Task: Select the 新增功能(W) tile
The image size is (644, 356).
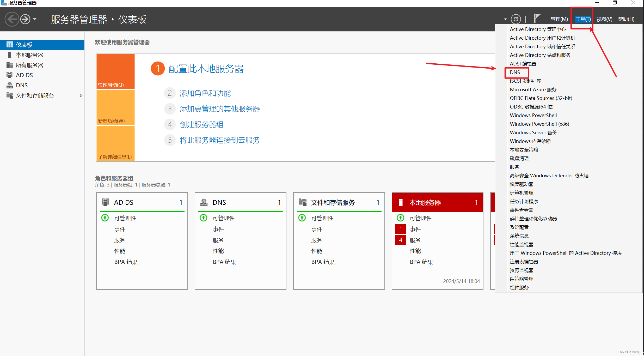Action: [x=115, y=107]
